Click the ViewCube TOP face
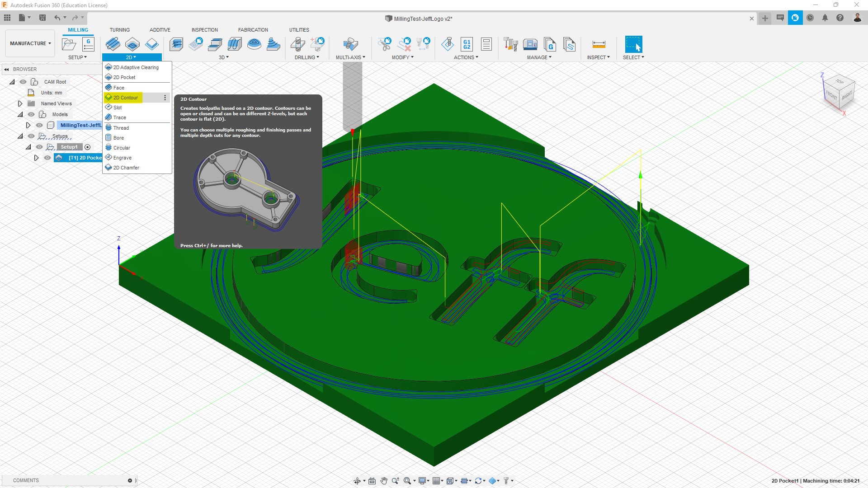The image size is (868, 488). point(840,82)
